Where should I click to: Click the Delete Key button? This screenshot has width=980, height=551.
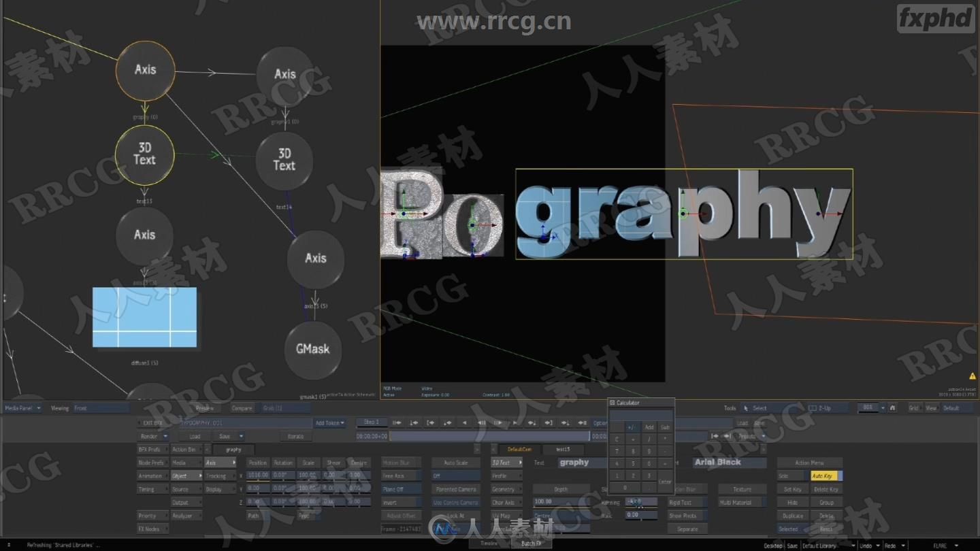pos(826,489)
